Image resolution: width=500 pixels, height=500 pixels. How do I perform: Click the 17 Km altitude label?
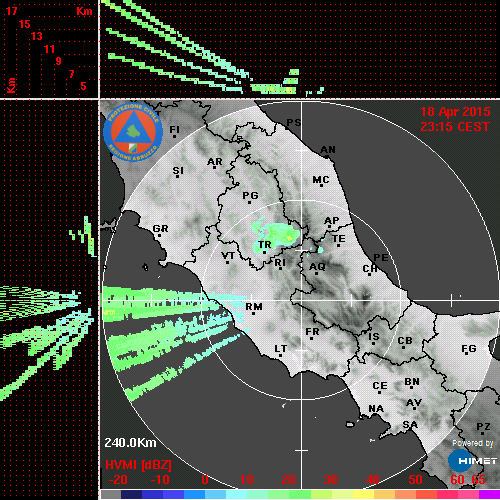click(x=11, y=11)
